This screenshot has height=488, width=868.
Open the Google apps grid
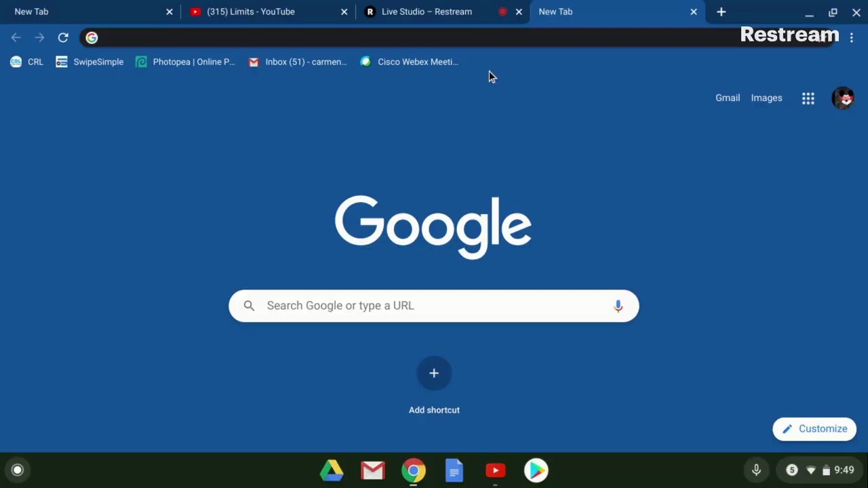click(808, 98)
